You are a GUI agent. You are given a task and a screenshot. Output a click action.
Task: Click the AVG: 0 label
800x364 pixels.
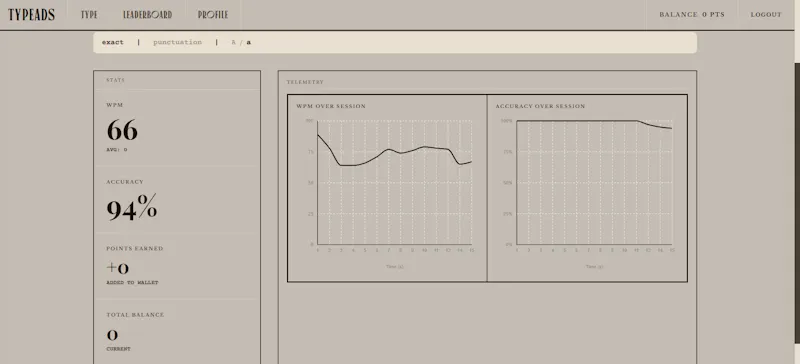pos(117,150)
